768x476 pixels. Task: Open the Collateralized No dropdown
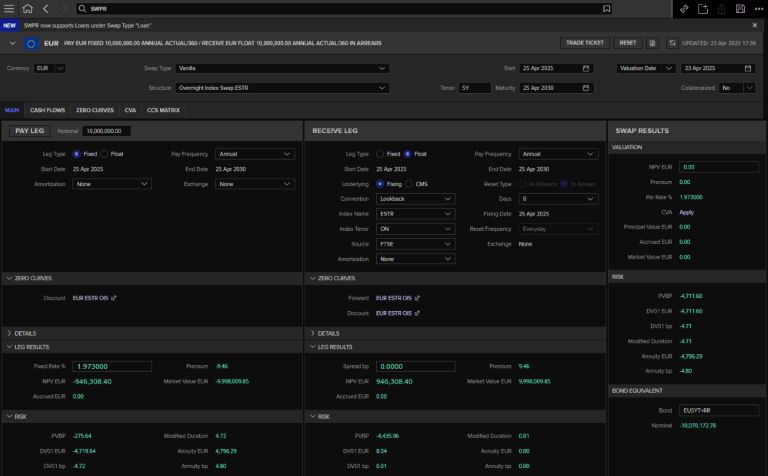737,88
